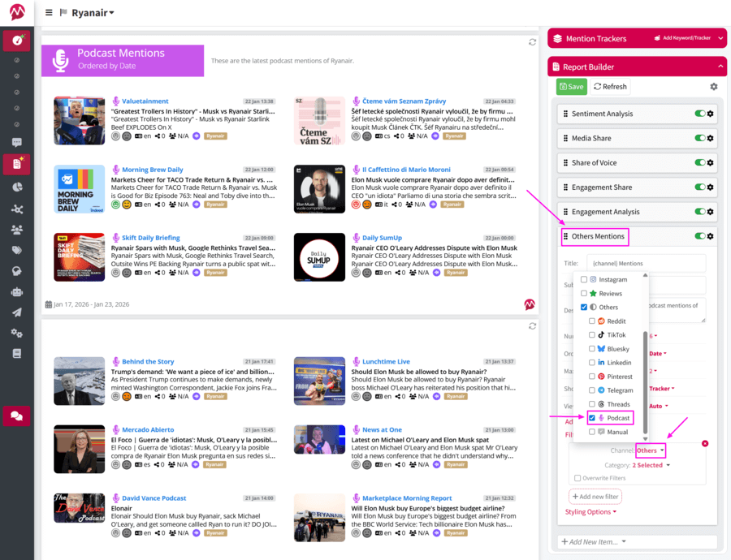This screenshot has width=731, height=560.
Task: Refresh the second podcast widget
Action: pos(532,326)
